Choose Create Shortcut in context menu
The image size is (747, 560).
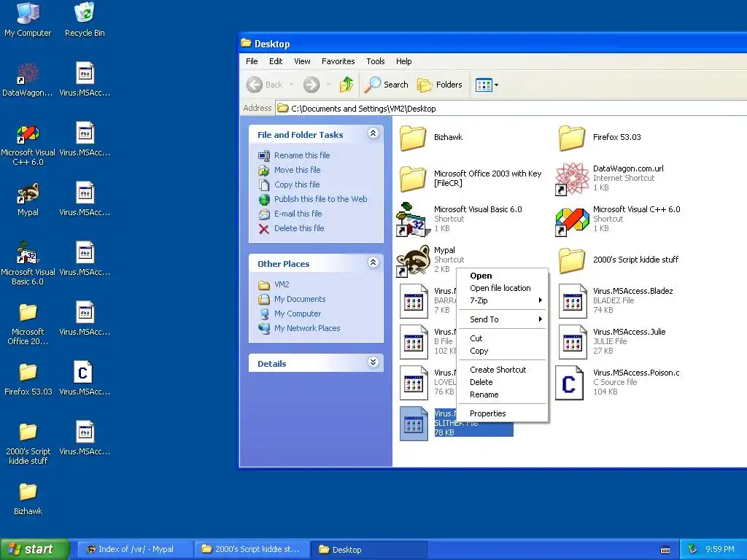point(503,370)
